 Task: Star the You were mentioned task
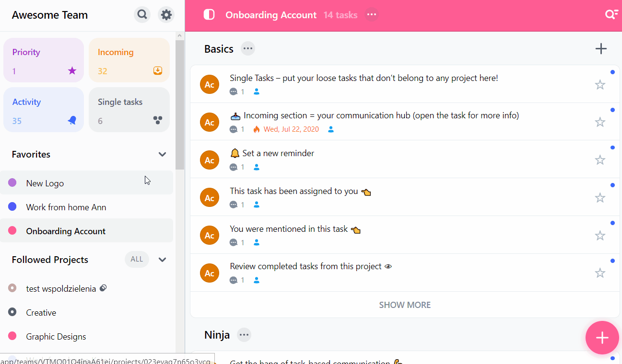tap(600, 236)
